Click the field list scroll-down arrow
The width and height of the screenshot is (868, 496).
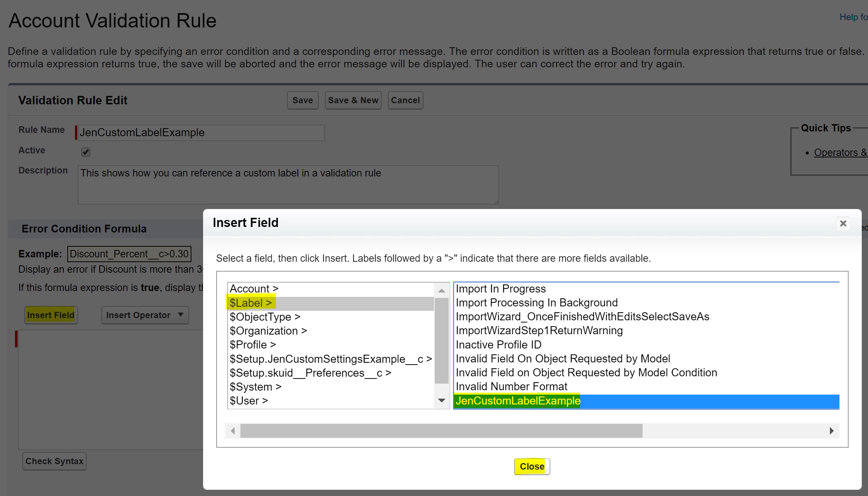pos(442,400)
